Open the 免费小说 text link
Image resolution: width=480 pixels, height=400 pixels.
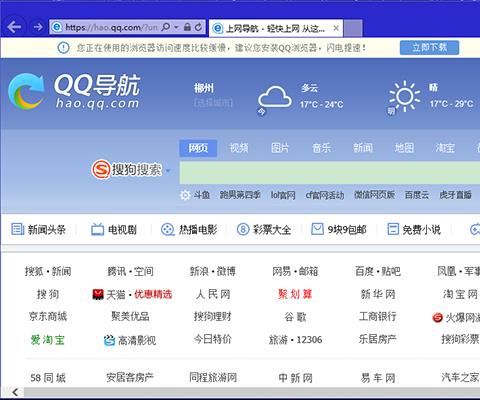[422, 230]
